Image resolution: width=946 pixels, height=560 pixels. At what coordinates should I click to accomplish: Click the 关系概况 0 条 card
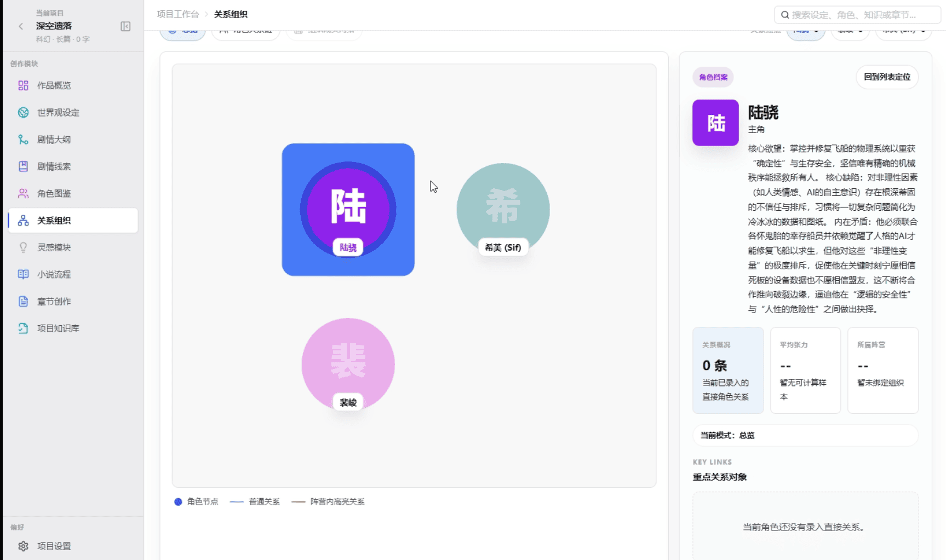click(728, 371)
